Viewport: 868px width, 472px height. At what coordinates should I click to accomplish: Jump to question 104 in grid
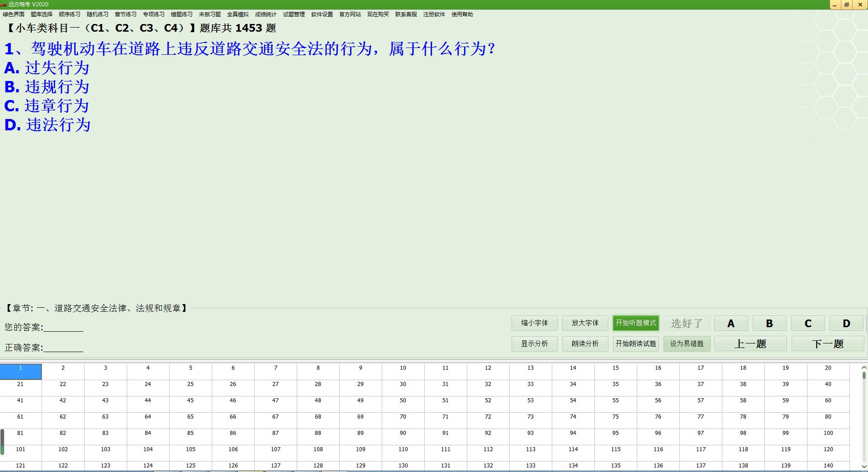coord(148,453)
